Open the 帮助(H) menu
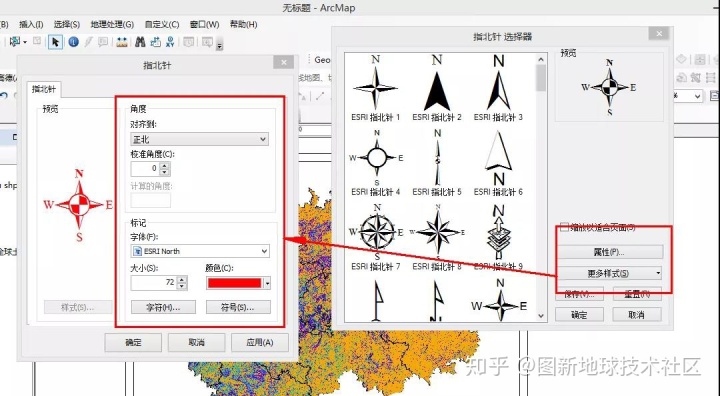 pos(243,24)
